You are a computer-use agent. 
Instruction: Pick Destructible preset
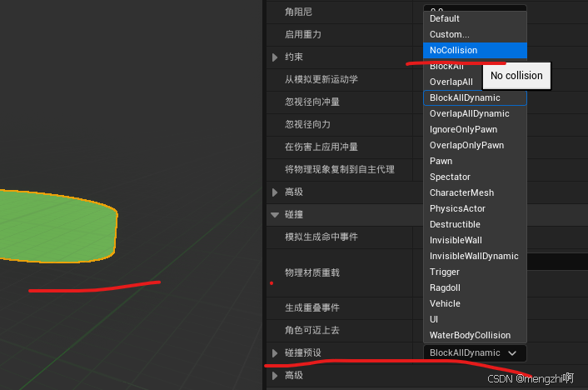point(475,224)
